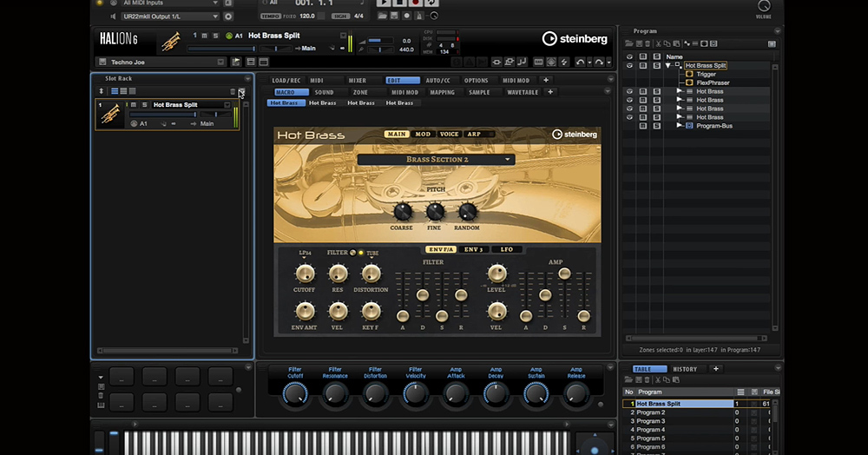868x455 pixels.
Task: Click the ARP page button in Hot Brass
Action: [474, 135]
